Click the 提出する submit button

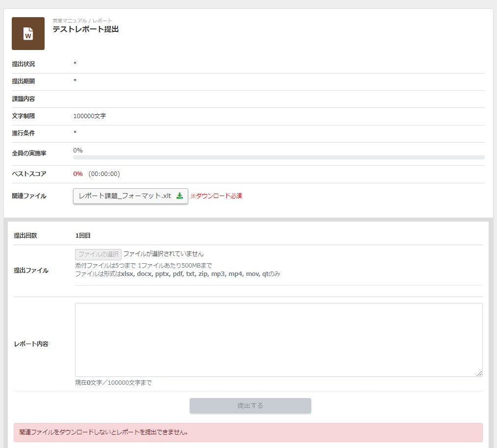click(250, 405)
